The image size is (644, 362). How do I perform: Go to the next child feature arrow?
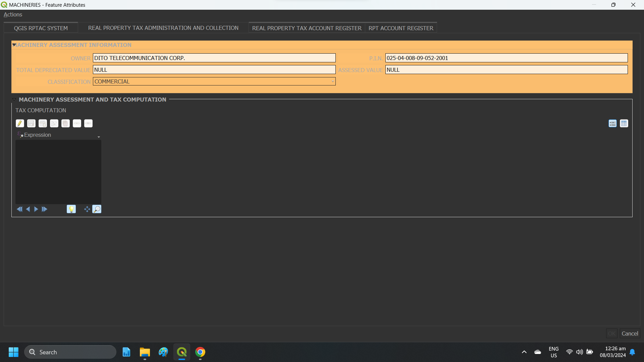(36, 209)
